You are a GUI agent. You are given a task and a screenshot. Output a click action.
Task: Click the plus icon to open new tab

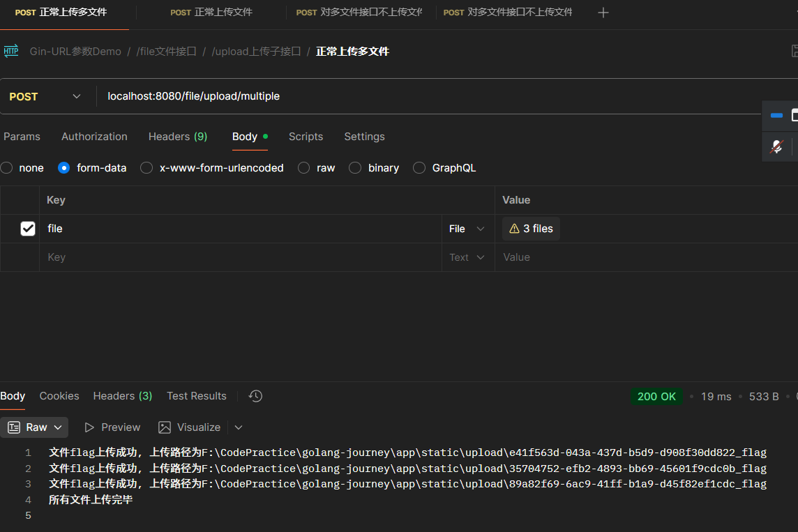(x=603, y=13)
